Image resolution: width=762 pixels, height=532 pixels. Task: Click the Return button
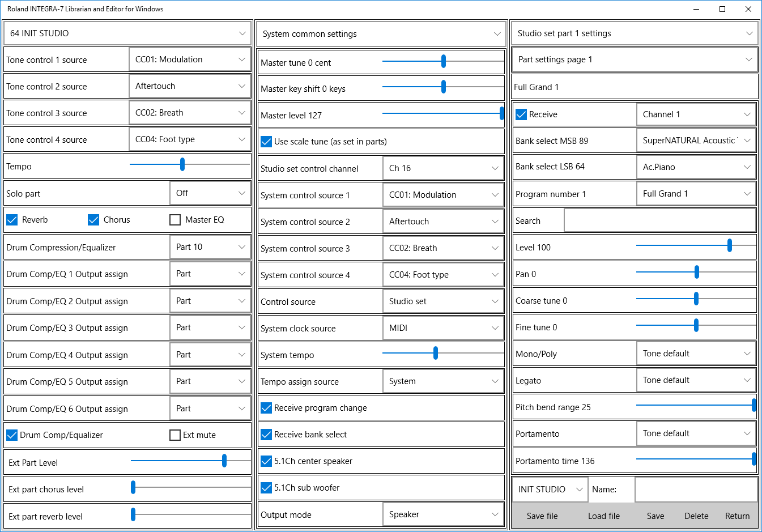pos(737,516)
